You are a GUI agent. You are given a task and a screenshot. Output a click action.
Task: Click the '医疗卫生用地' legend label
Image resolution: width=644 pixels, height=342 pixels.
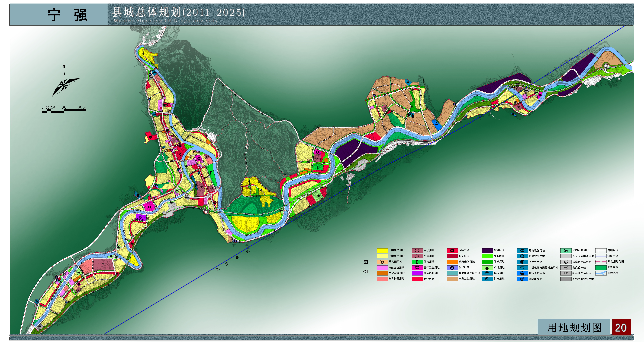[x=432, y=268]
